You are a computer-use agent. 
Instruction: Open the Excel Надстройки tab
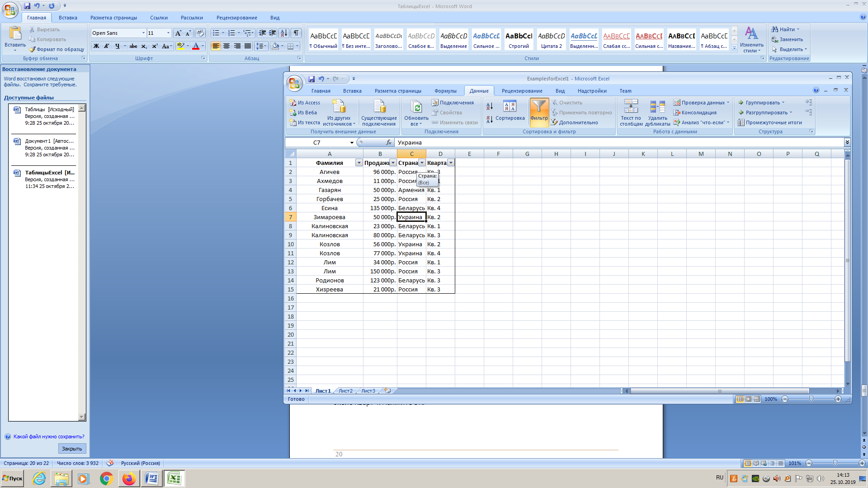coord(592,91)
